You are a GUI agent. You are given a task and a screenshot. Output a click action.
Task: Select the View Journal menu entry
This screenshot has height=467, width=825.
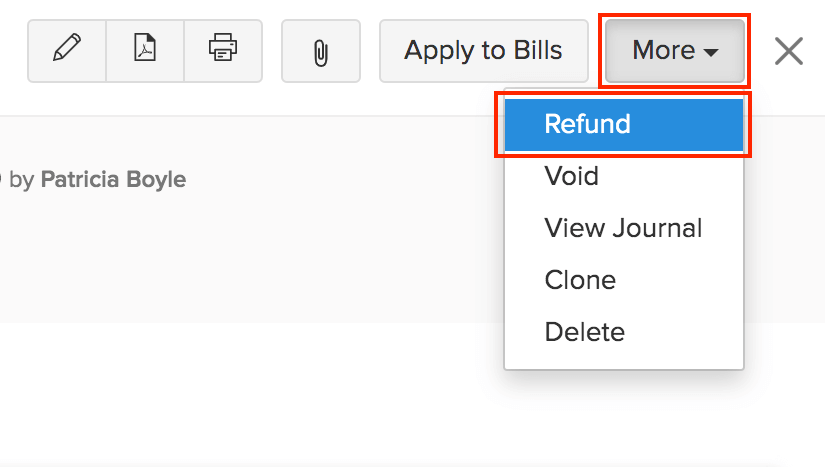[x=623, y=228]
